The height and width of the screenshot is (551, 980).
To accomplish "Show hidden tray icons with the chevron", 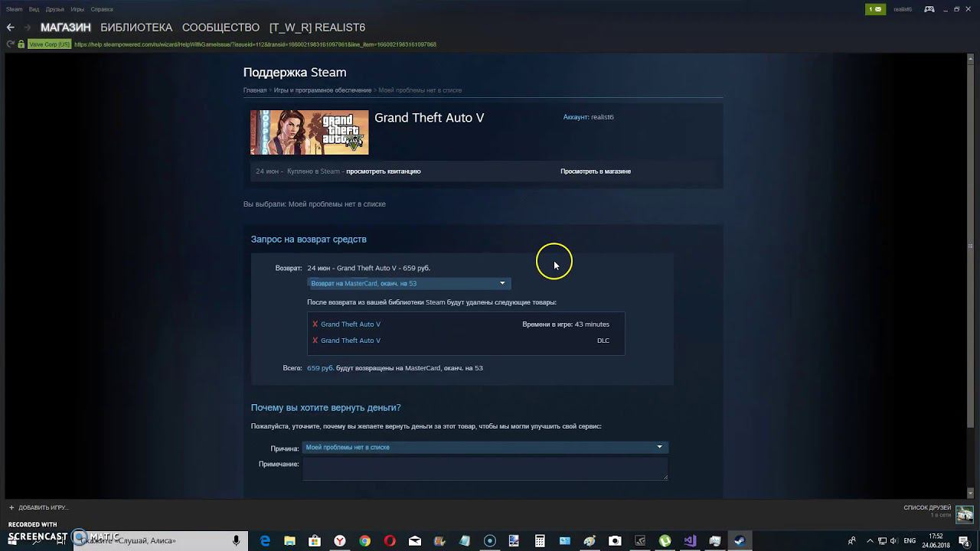I will pyautogui.click(x=870, y=541).
